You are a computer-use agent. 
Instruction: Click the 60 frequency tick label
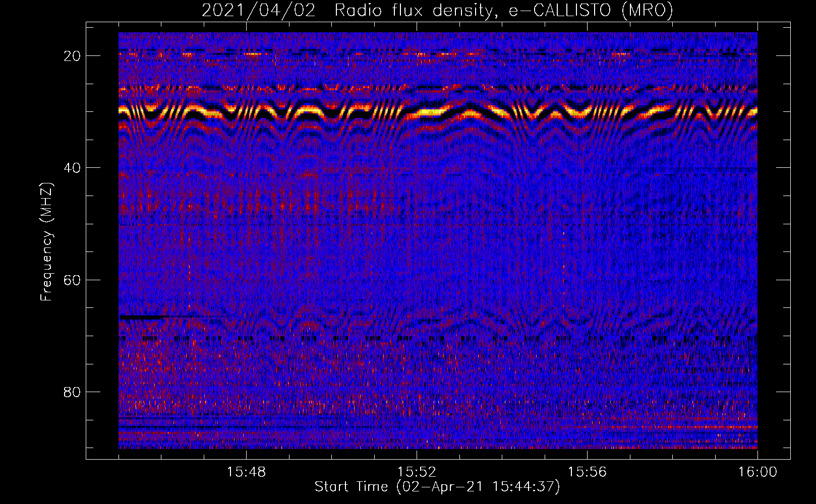coord(72,280)
